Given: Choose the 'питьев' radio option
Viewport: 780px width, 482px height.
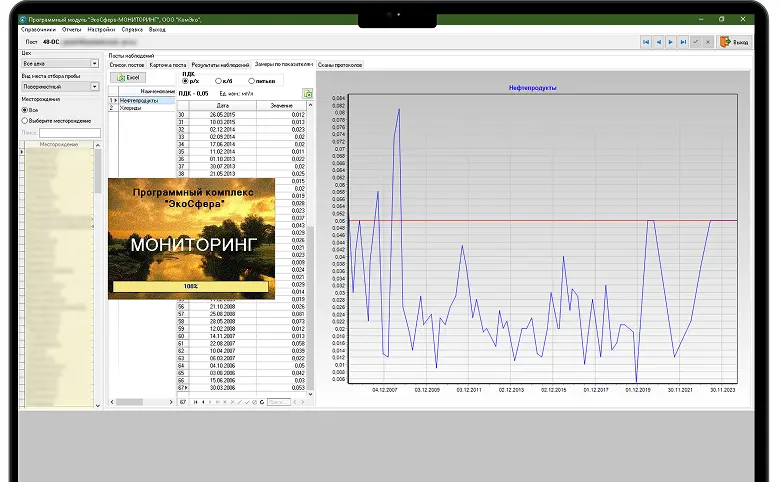Looking at the screenshot, I should (x=251, y=81).
